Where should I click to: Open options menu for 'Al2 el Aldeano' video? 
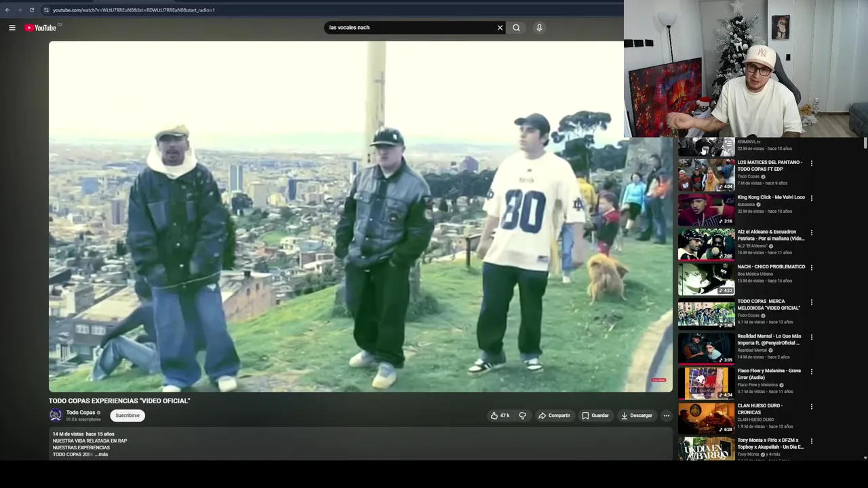pos(811,232)
